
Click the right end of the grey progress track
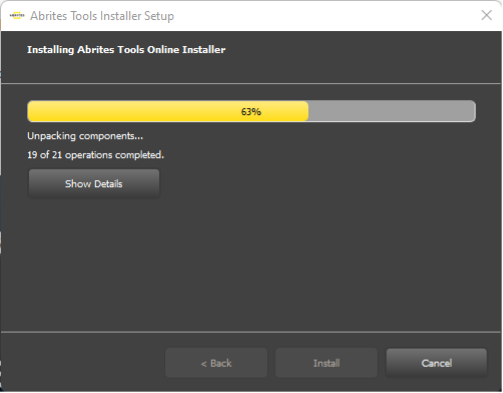472,111
